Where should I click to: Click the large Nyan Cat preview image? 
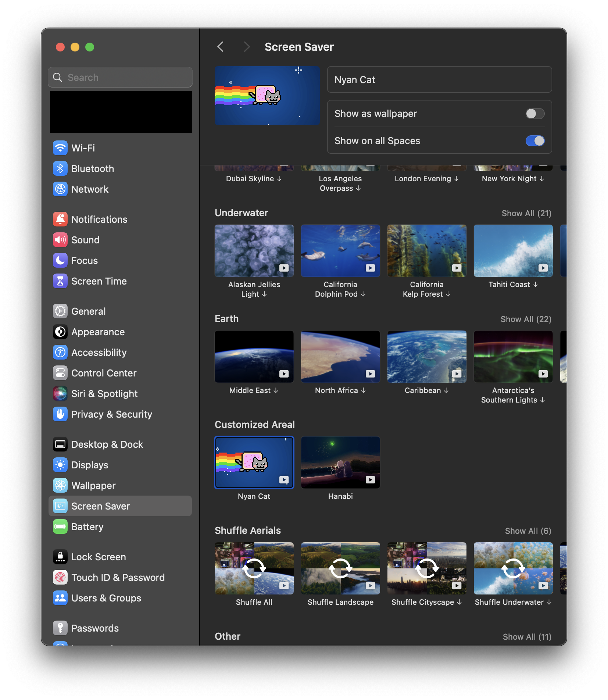267,96
